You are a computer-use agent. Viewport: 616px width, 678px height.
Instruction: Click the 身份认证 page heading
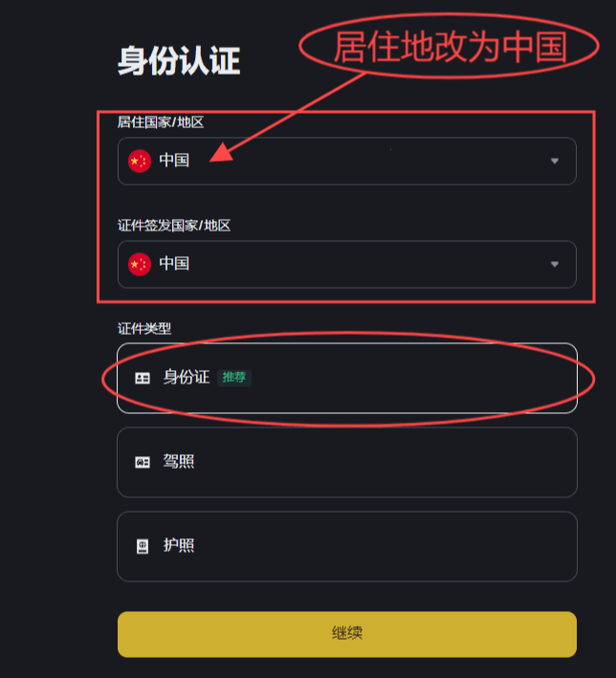coord(179,61)
